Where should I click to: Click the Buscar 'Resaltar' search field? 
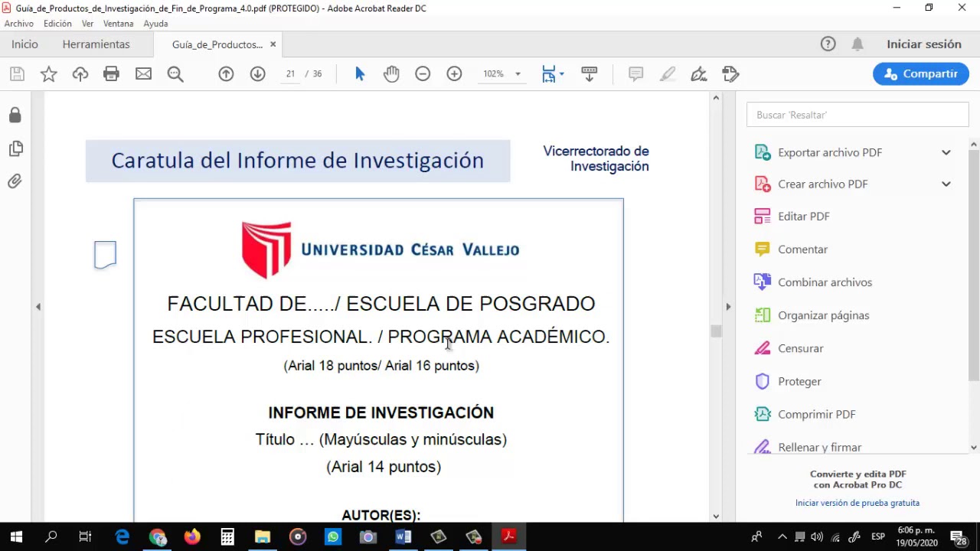[x=857, y=115]
